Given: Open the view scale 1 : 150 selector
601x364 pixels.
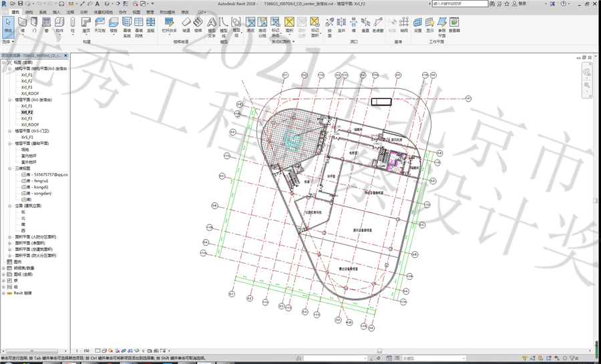Looking at the screenshot, I should click(x=82, y=351).
